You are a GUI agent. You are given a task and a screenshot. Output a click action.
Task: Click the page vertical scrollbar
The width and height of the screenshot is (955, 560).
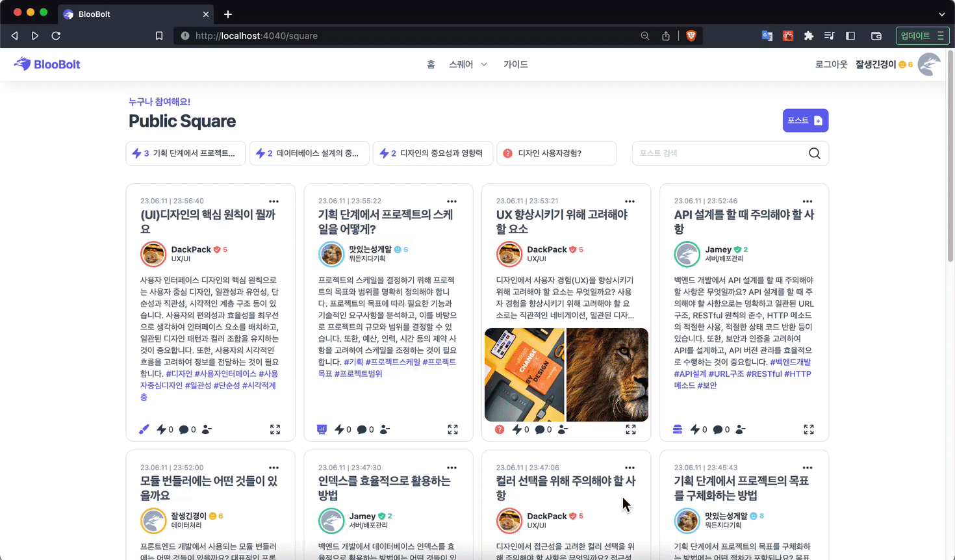[x=950, y=156]
